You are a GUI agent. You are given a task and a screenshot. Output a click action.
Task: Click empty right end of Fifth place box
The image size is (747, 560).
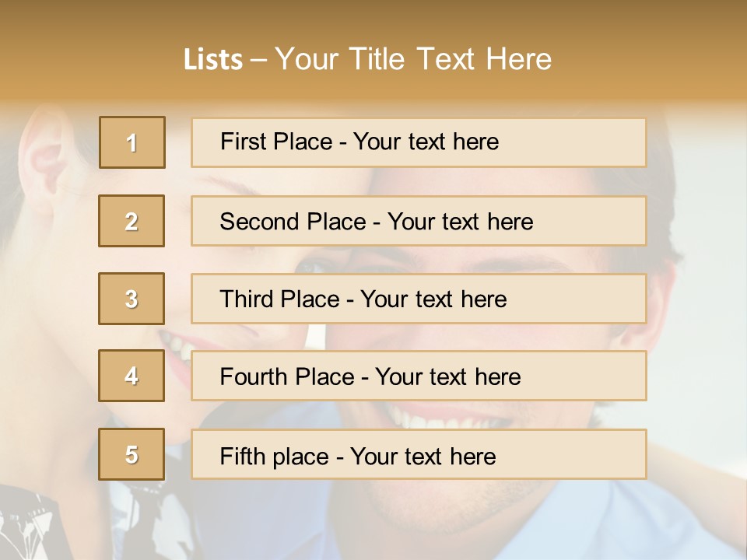click(x=591, y=454)
